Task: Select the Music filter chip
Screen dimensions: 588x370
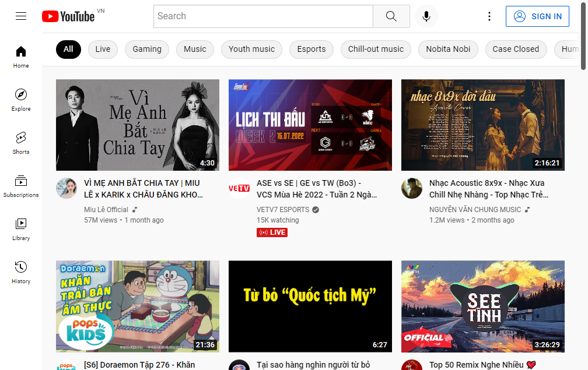Action: 195,49
